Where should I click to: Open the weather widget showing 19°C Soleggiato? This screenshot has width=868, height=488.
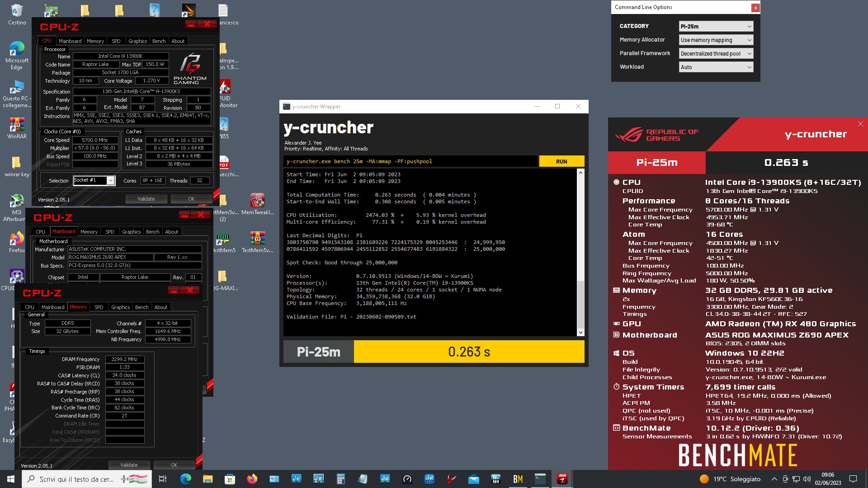coord(730,479)
